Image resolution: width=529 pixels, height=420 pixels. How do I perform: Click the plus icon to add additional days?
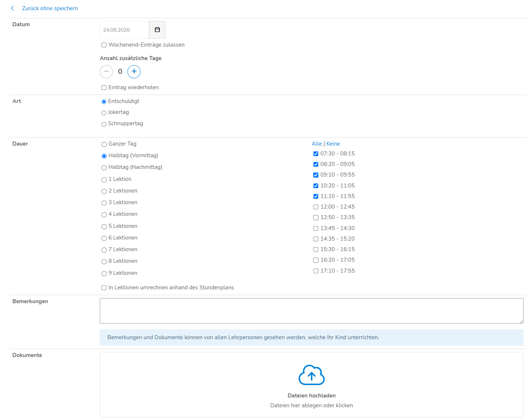point(134,71)
